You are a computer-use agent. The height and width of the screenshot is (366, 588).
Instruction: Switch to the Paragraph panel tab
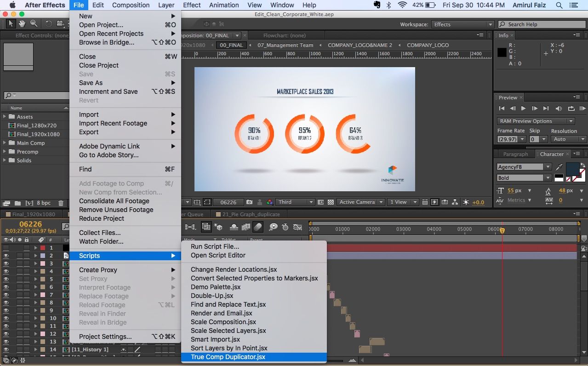(515, 154)
